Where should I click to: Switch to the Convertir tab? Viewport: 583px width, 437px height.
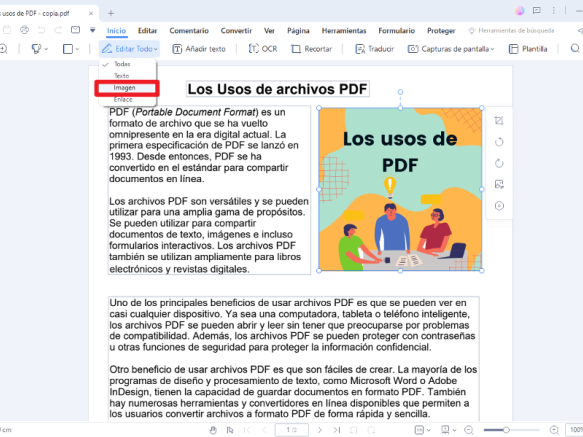point(236,30)
